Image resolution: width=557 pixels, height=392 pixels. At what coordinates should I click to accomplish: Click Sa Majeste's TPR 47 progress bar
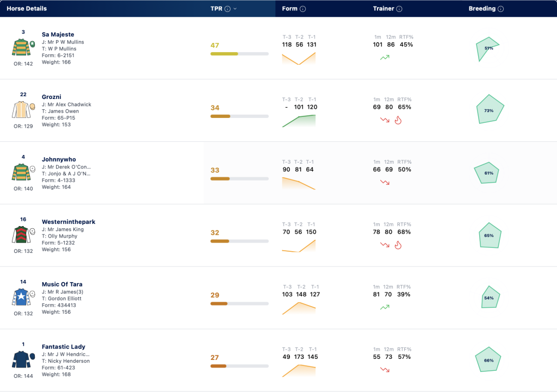pyautogui.click(x=239, y=54)
